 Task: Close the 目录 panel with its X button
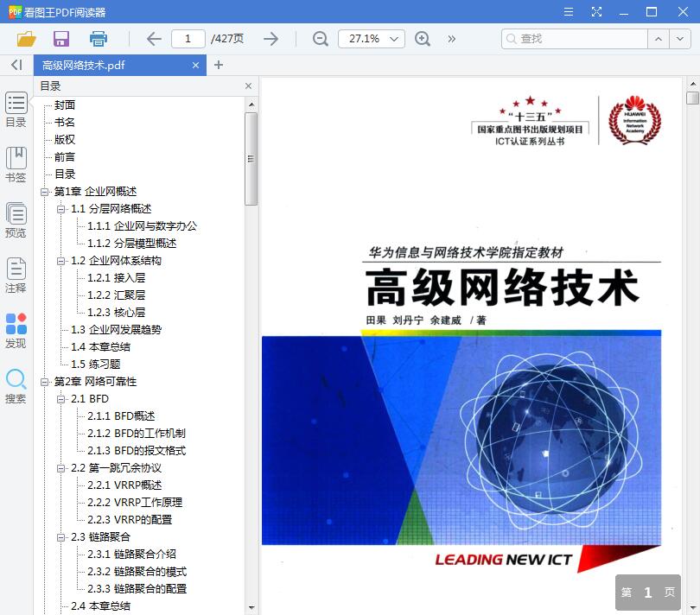[x=248, y=86]
